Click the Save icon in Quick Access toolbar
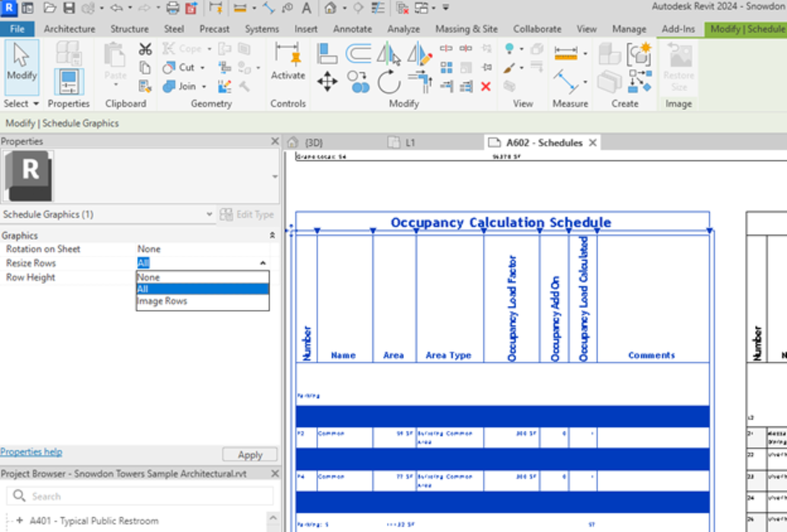 click(70, 8)
